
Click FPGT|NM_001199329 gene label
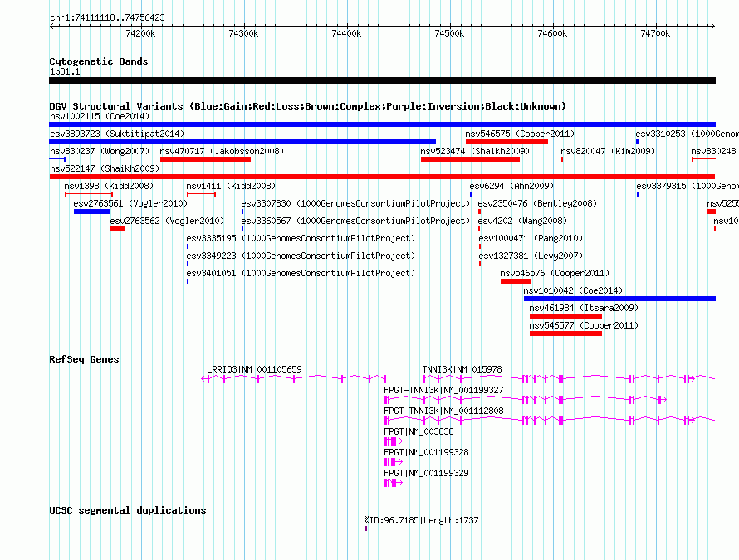426,474
